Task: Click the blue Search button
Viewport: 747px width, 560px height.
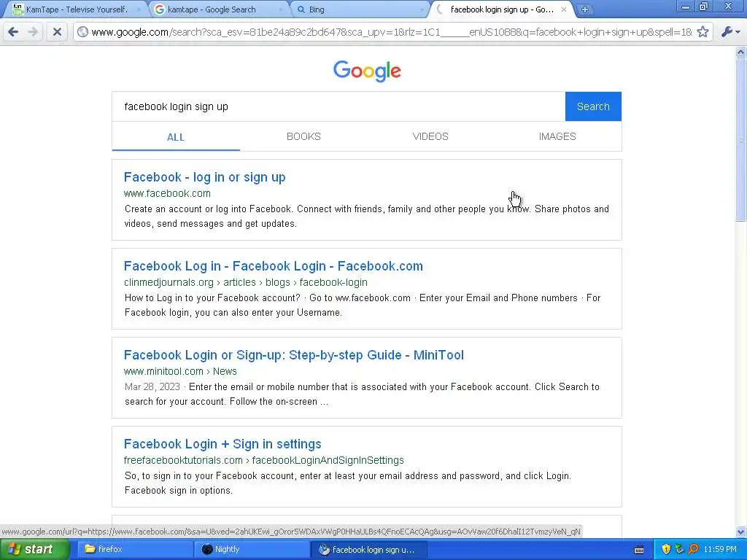Action: 593,106
